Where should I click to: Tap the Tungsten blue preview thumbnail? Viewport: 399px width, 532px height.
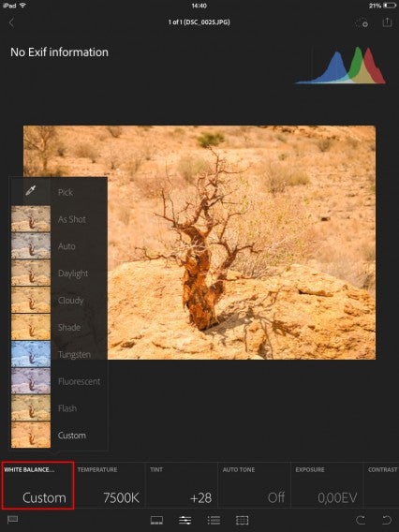point(31,354)
